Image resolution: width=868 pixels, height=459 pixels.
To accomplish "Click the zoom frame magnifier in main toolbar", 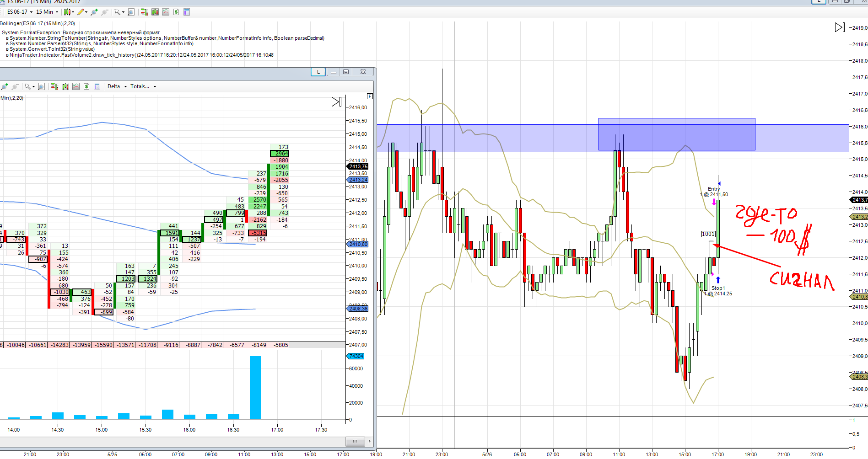I will click(131, 12).
